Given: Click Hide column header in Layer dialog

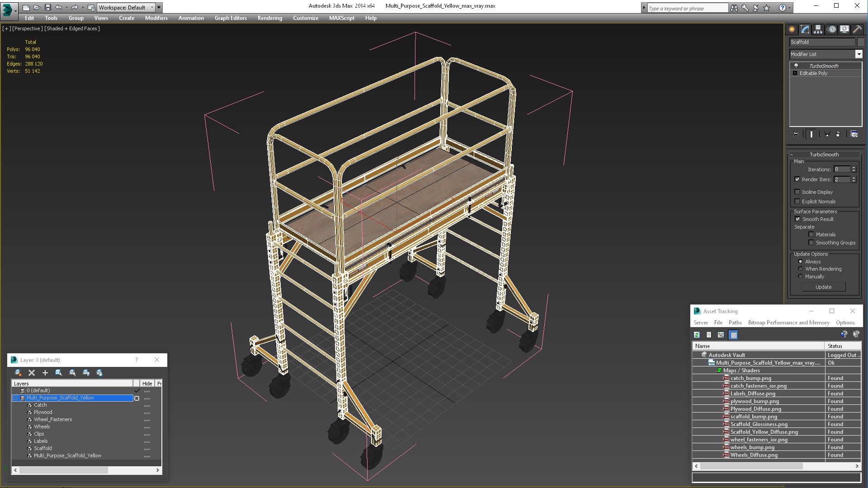Looking at the screenshot, I should [x=147, y=384].
